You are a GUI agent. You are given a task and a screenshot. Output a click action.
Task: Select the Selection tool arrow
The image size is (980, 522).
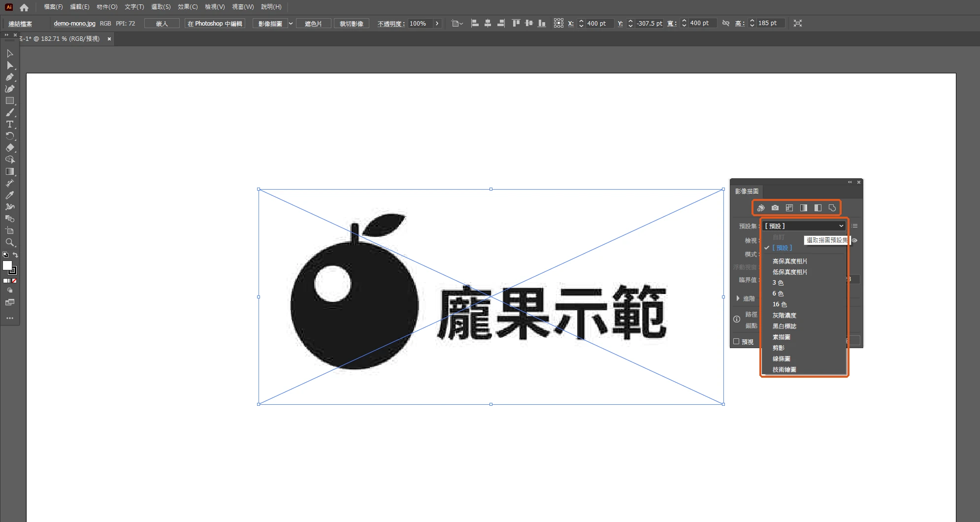tap(9, 53)
